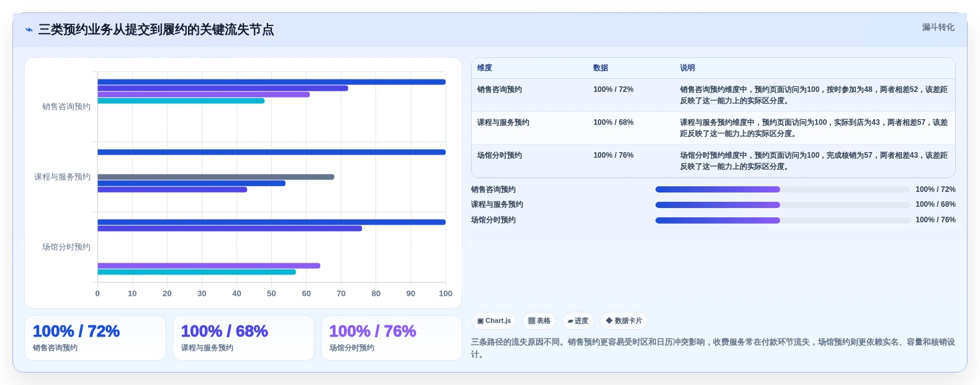This screenshot has height=385, width=980.
Task: Click the description mentioning 完成核销为57
Action: click(814, 161)
